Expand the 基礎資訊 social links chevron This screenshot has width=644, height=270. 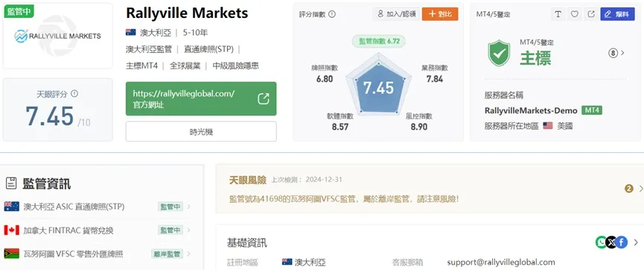pyautogui.click(x=637, y=242)
